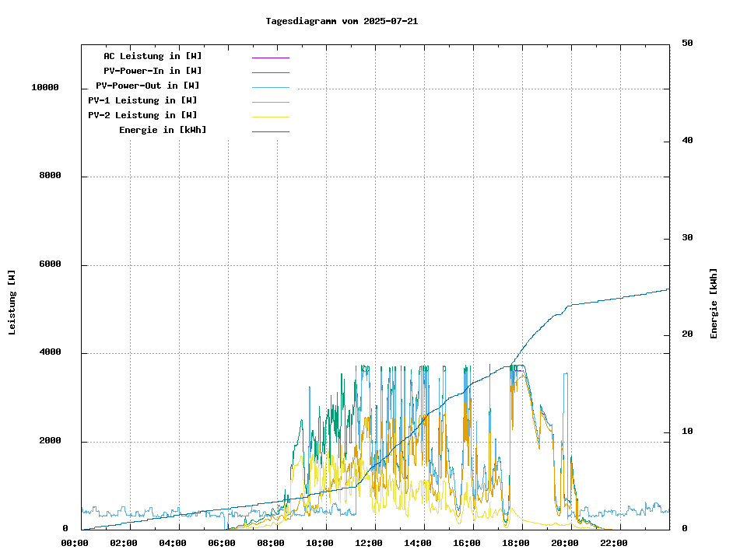Click the Energie in [kWh] legend label
Image resolution: width=747 pixels, height=560 pixels.
[x=163, y=130]
